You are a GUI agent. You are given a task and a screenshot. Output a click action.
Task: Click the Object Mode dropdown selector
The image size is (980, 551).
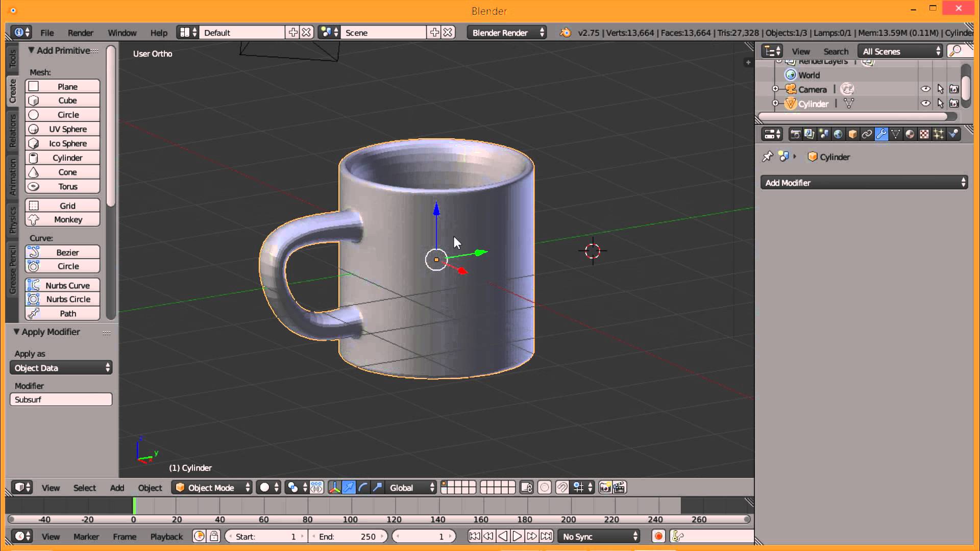point(211,487)
